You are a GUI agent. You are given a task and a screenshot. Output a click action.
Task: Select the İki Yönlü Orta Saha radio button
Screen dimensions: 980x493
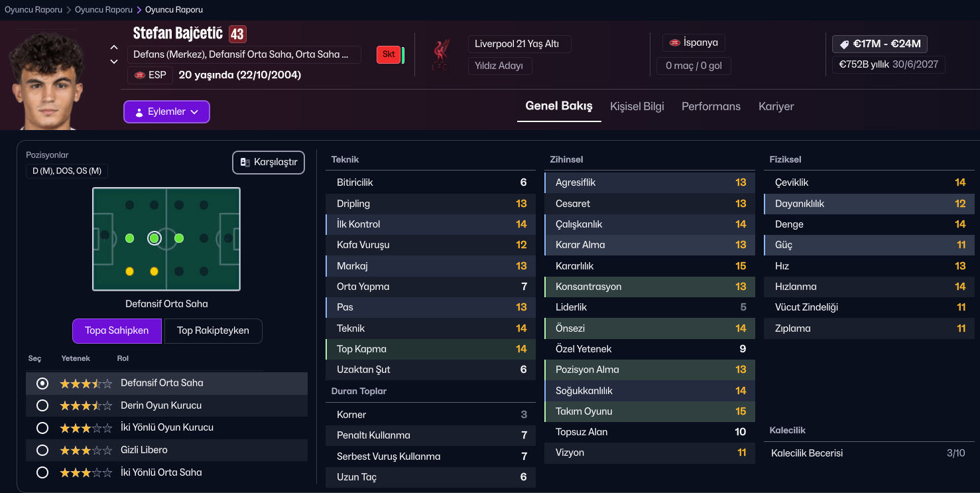tap(42, 472)
